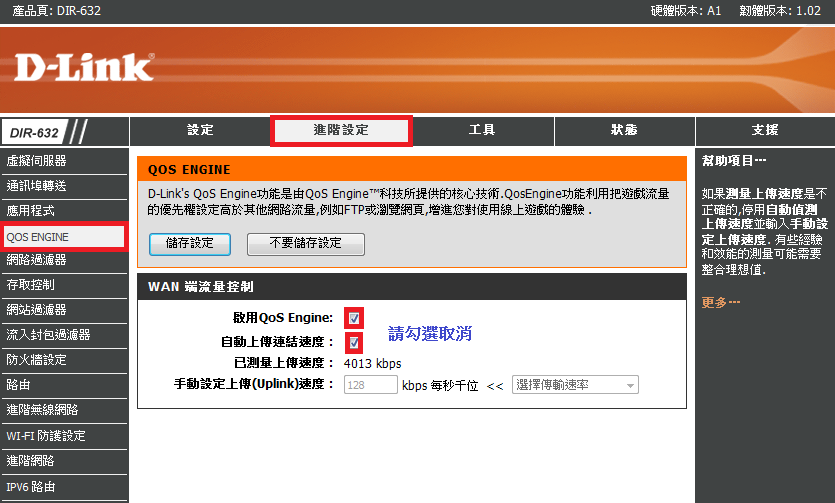Screen dimensions: 835x503
Task: Click the 手動設定上傳 speed input field
Action: [371, 385]
